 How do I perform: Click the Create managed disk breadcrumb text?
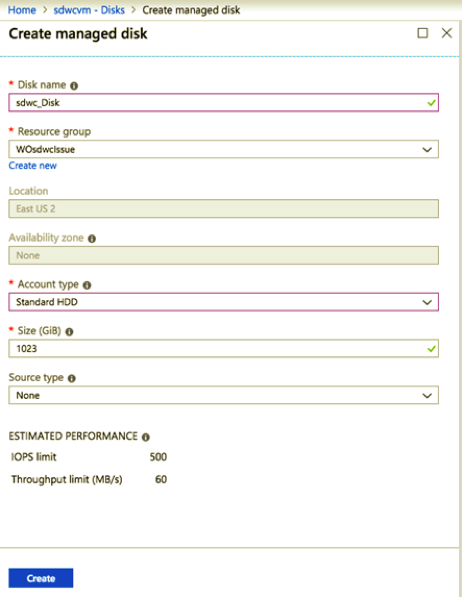coord(191,10)
